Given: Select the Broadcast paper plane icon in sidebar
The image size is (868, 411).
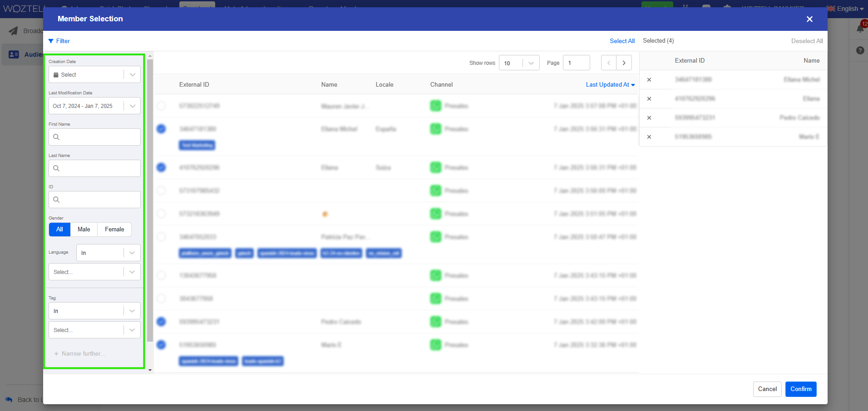Looking at the screenshot, I should [13, 31].
